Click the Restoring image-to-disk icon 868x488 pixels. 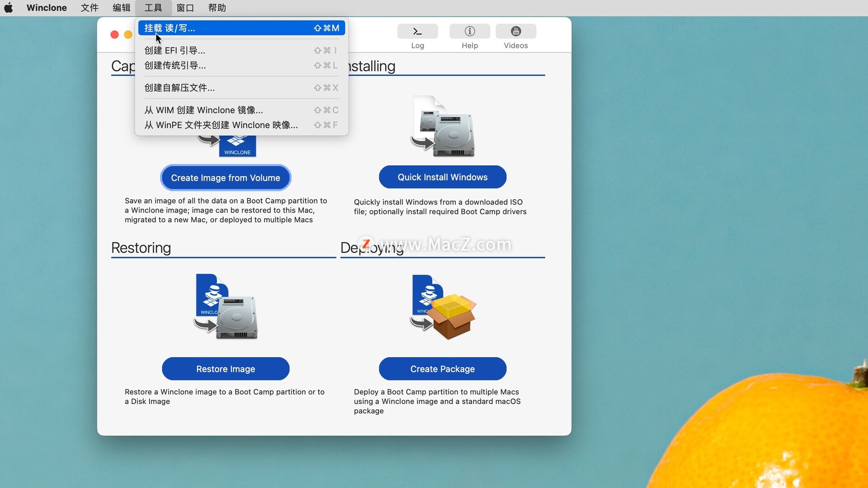(226, 307)
